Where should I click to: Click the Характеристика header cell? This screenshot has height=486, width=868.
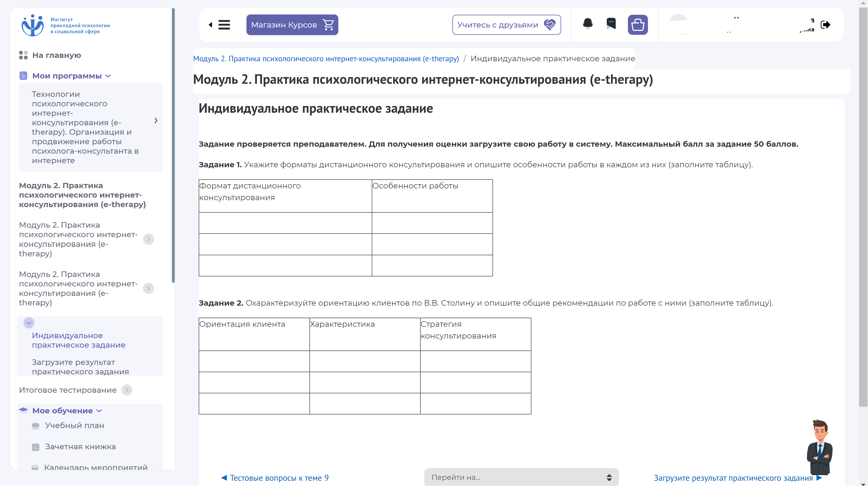pyautogui.click(x=365, y=334)
